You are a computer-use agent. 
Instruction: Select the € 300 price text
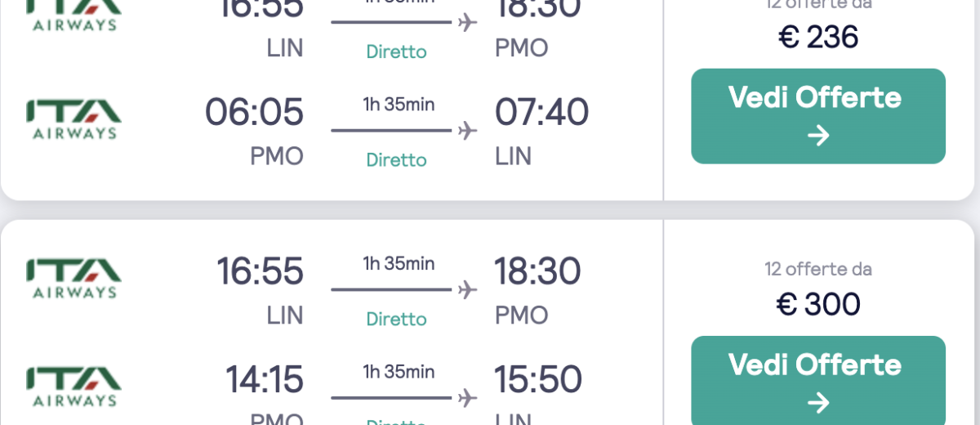coord(818,304)
